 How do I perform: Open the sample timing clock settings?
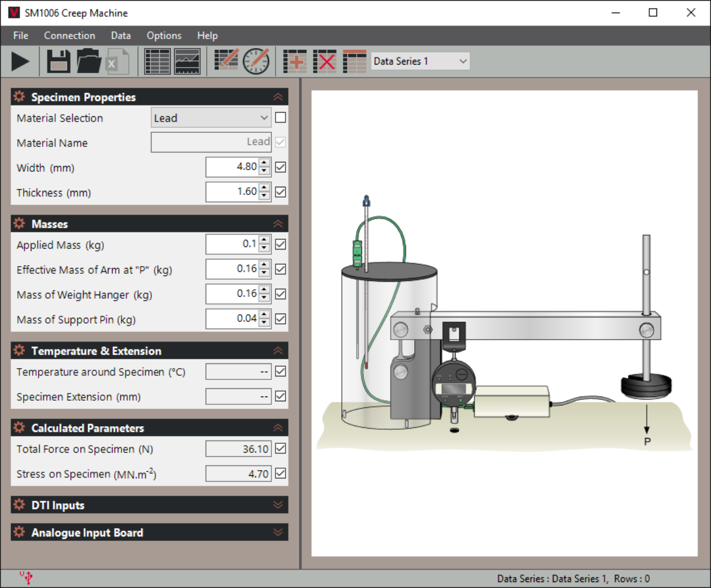tap(257, 61)
